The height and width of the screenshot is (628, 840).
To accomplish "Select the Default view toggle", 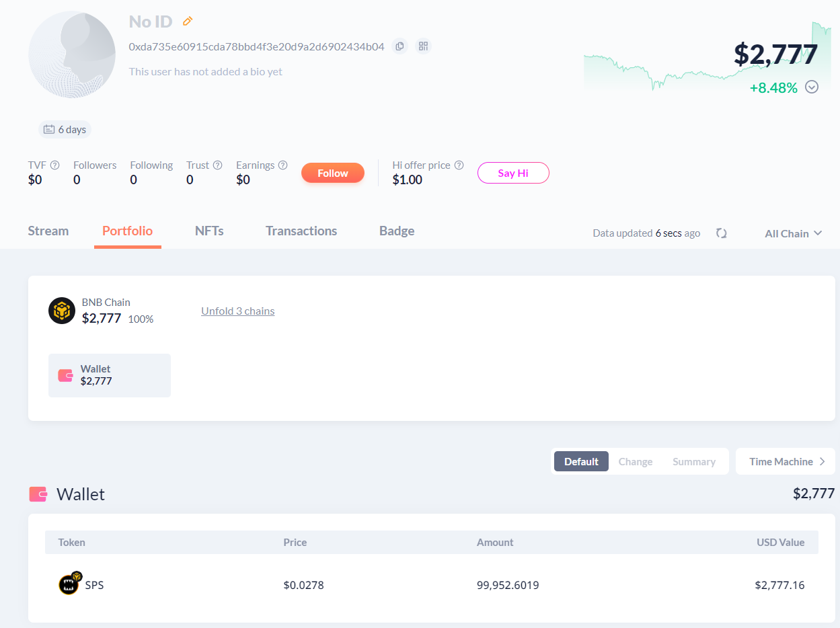I will coord(581,461).
